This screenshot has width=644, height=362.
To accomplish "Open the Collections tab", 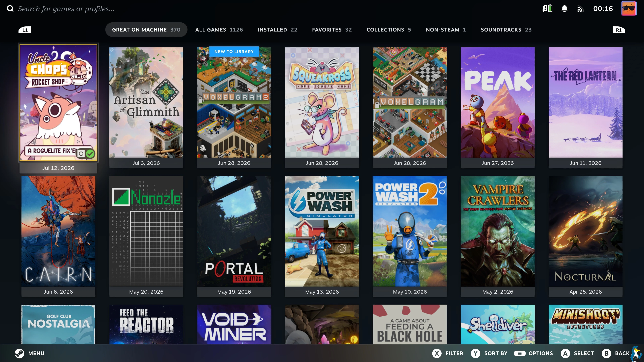I will click(389, 30).
